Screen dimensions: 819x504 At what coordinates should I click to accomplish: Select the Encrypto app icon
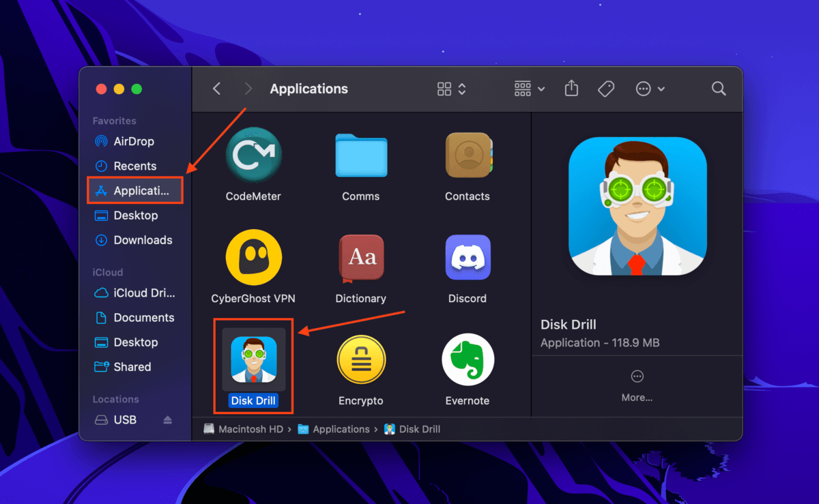click(361, 359)
